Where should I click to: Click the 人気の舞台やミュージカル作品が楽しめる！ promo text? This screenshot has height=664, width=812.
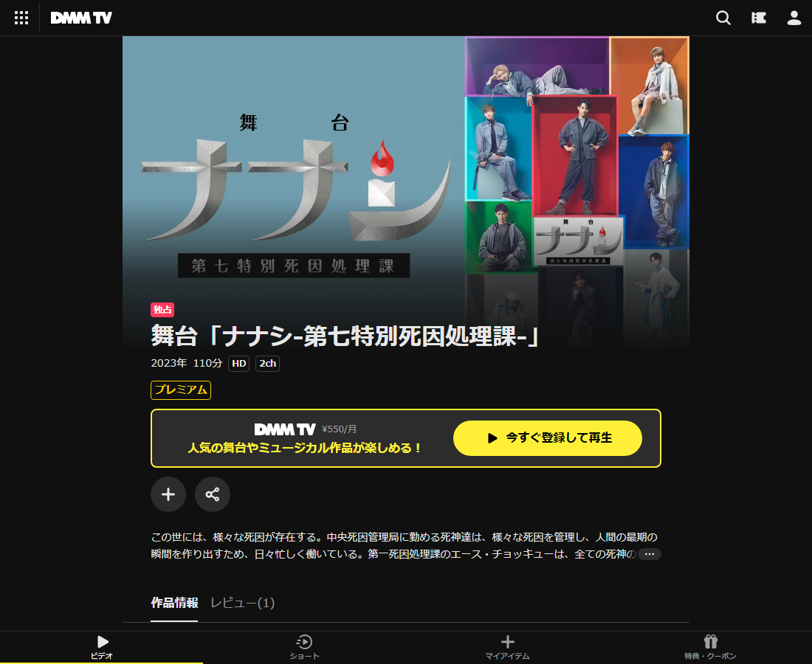coord(304,448)
